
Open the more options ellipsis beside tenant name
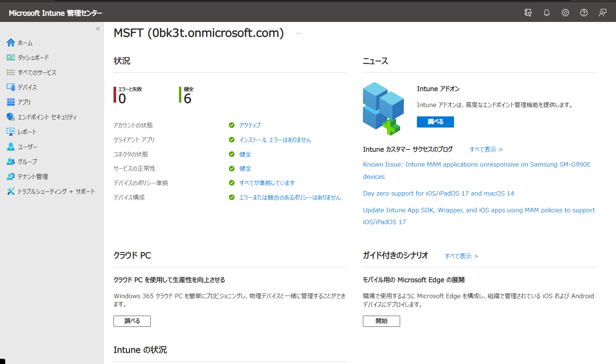299,33
